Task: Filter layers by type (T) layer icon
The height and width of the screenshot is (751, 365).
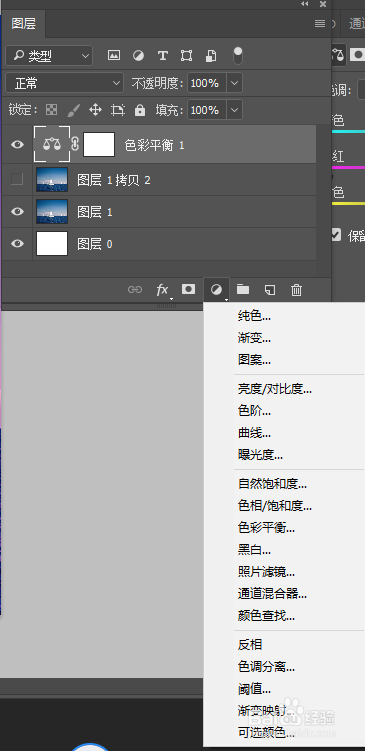Action: 163,56
